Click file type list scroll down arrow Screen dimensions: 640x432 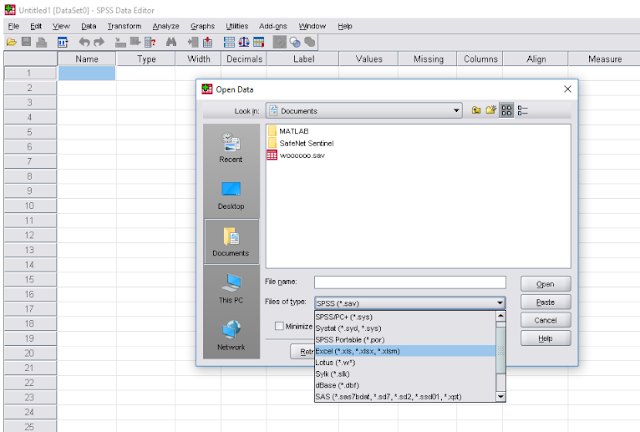click(x=500, y=396)
